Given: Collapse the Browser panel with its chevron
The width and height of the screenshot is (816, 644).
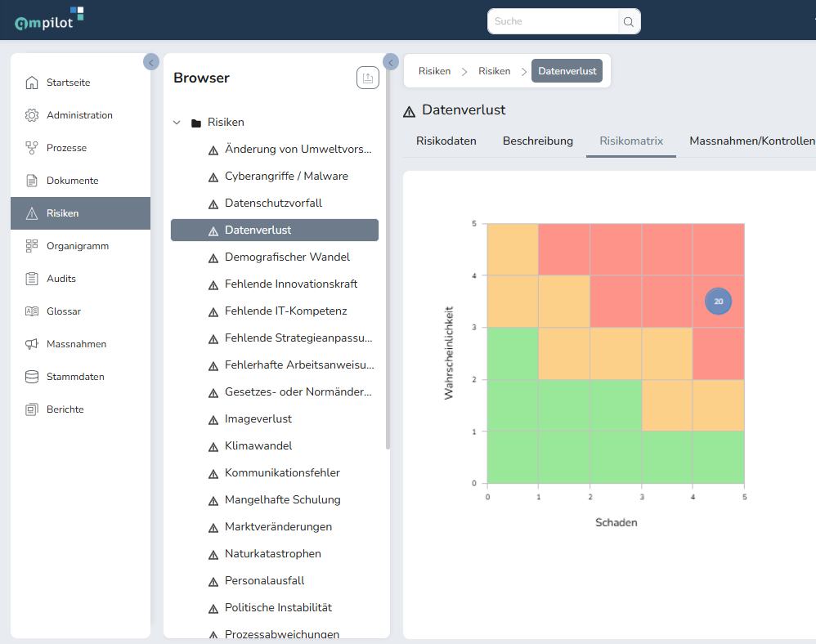Looking at the screenshot, I should [x=391, y=62].
